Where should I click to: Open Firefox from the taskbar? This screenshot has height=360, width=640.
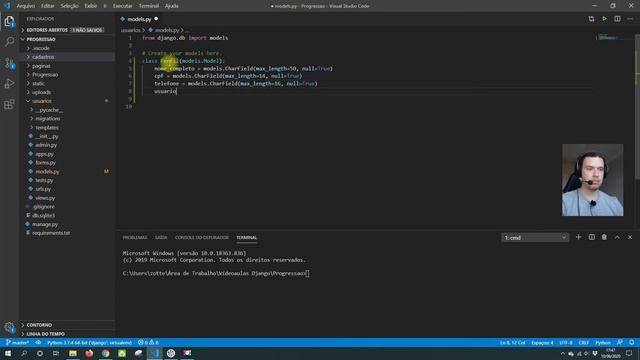[x=89, y=353]
